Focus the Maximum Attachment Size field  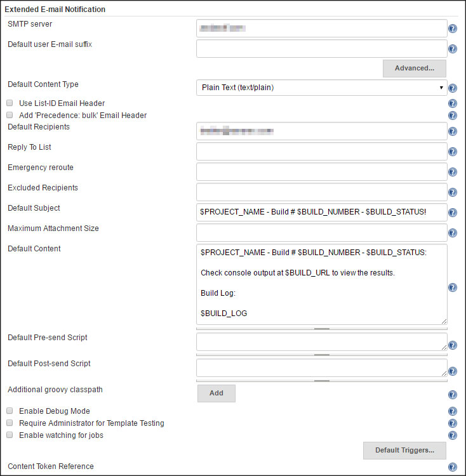(x=321, y=232)
